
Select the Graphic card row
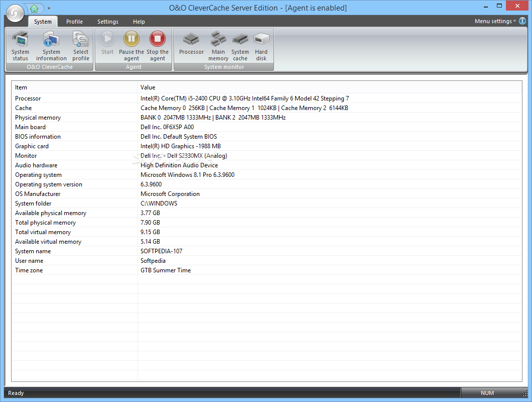coord(267,146)
